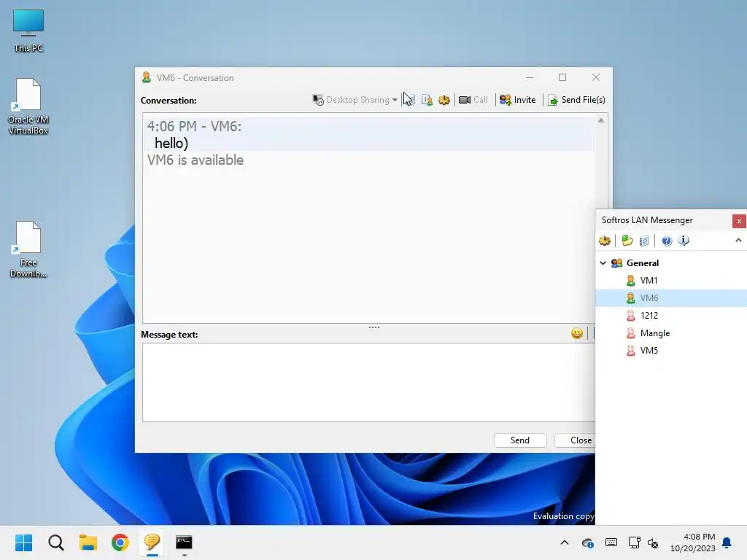The width and height of the screenshot is (747, 560).
Task: Open File Explorer from the taskbar
Action: [x=88, y=542]
